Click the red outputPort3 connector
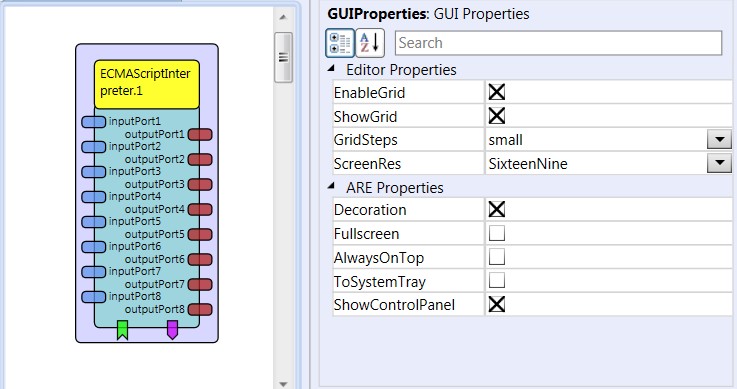The width and height of the screenshot is (737, 389). [x=200, y=185]
